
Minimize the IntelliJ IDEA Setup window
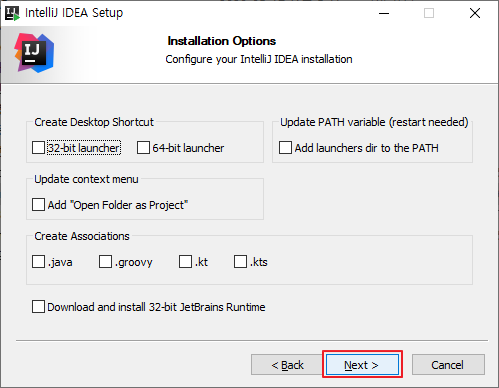pyautogui.click(x=384, y=13)
